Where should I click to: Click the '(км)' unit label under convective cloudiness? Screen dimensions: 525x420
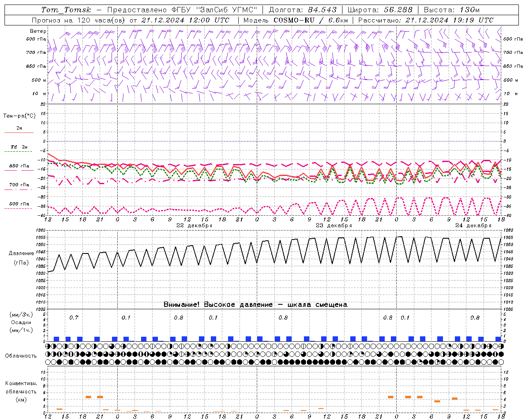21,400
